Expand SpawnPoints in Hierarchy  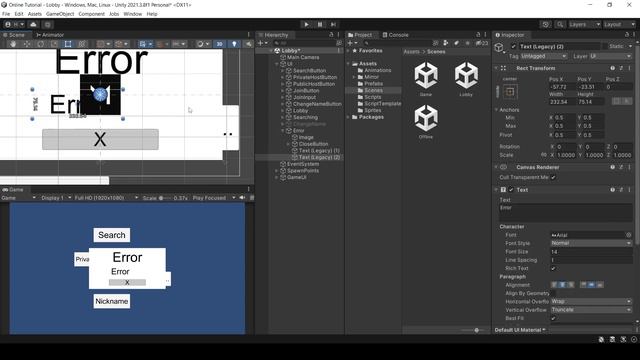[x=277, y=171]
